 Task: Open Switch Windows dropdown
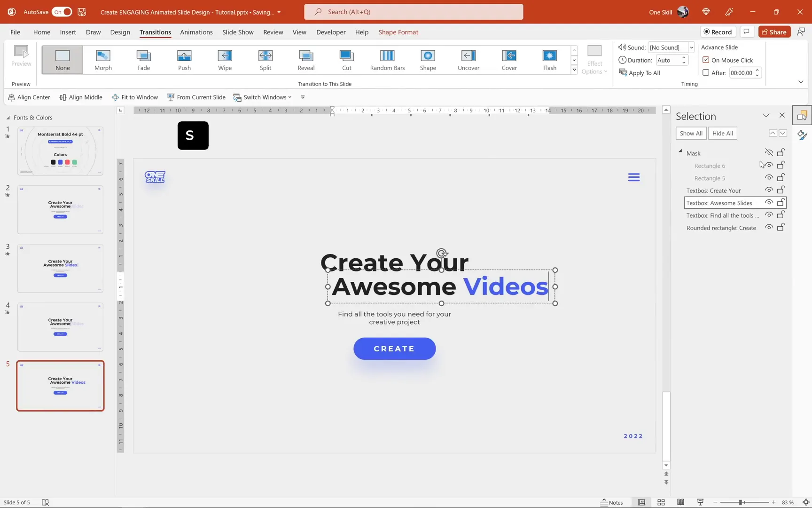(263, 97)
